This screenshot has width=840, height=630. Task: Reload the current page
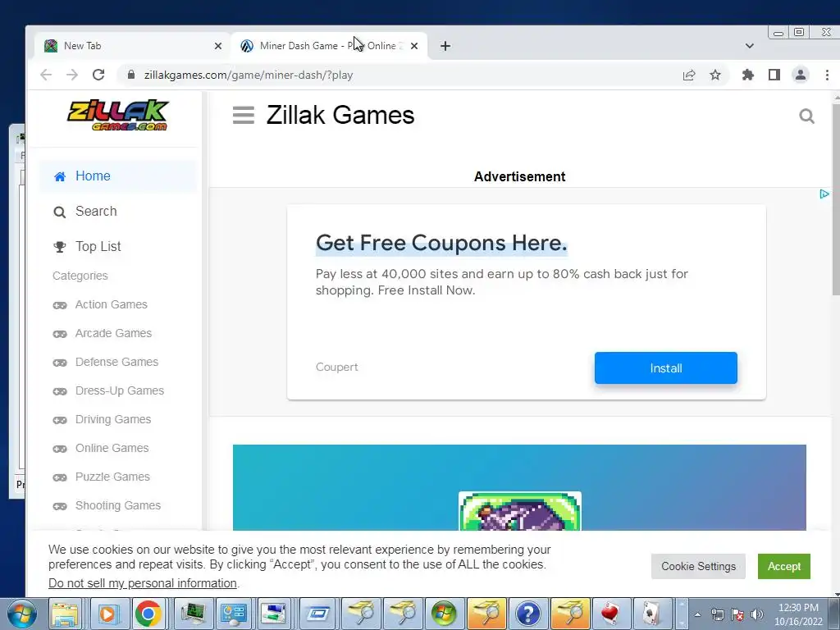coord(98,75)
